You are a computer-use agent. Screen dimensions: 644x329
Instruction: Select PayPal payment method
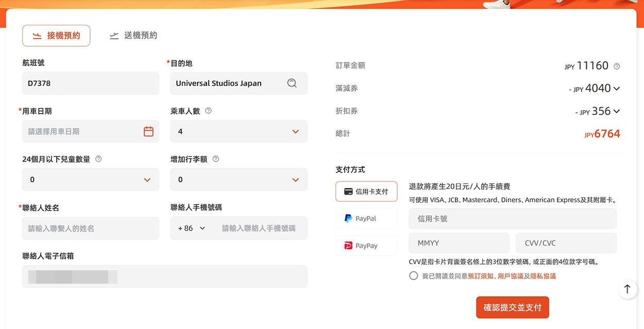click(x=366, y=218)
